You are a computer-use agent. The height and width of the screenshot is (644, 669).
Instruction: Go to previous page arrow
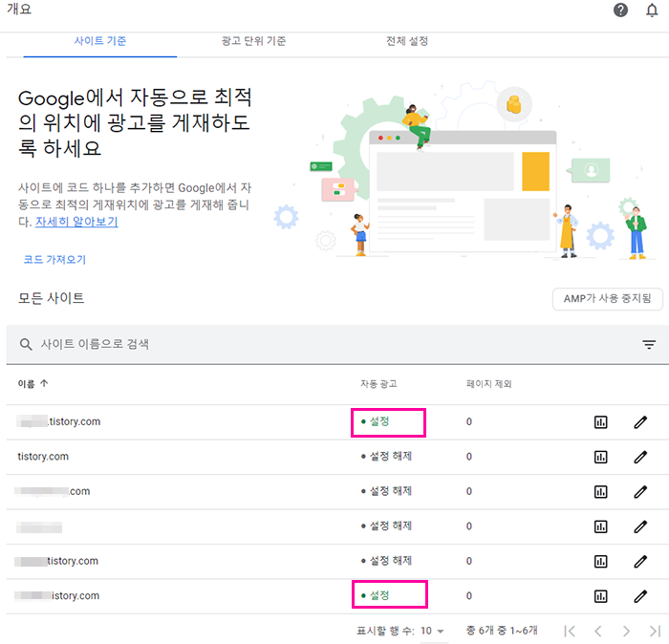[x=598, y=631]
